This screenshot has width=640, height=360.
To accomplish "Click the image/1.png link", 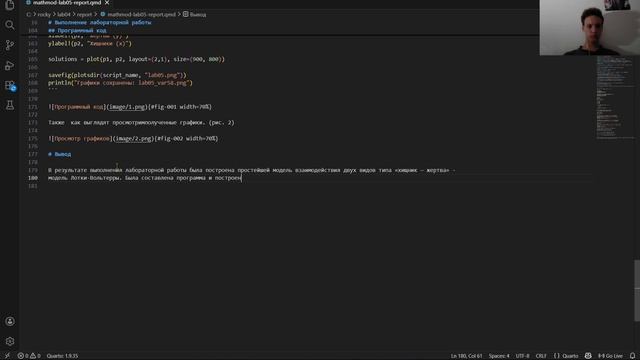I will (x=127, y=107).
